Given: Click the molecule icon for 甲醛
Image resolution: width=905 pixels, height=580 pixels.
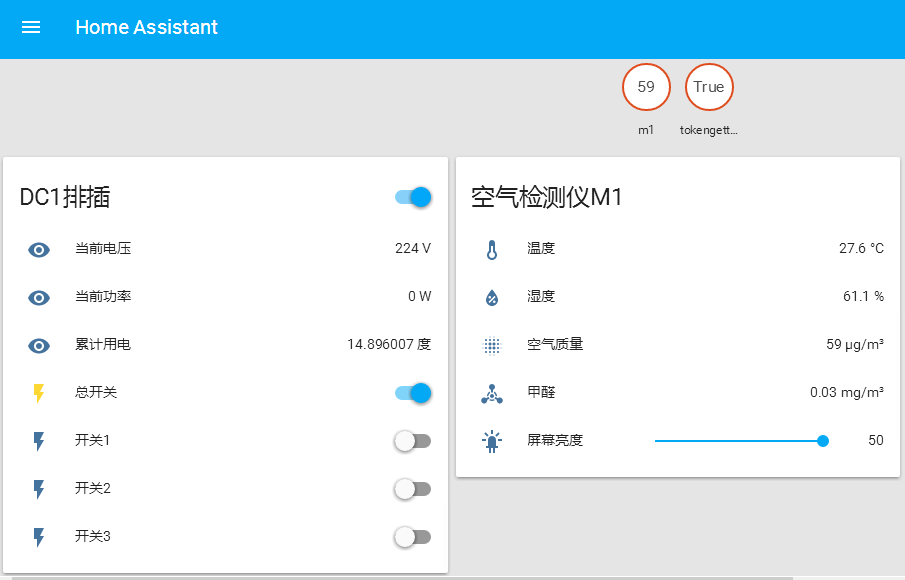Looking at the screenshot, I should pos(492,394).
